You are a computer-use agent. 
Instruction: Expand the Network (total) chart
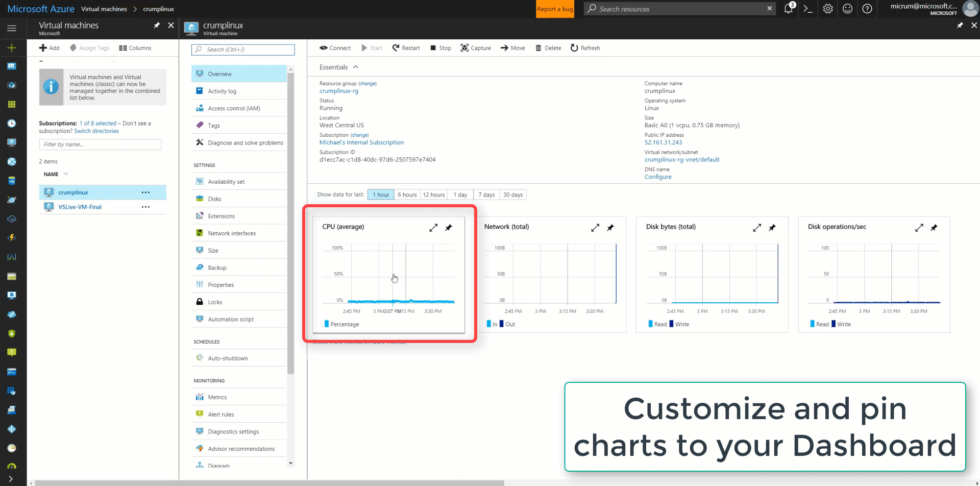pos(595,228)
